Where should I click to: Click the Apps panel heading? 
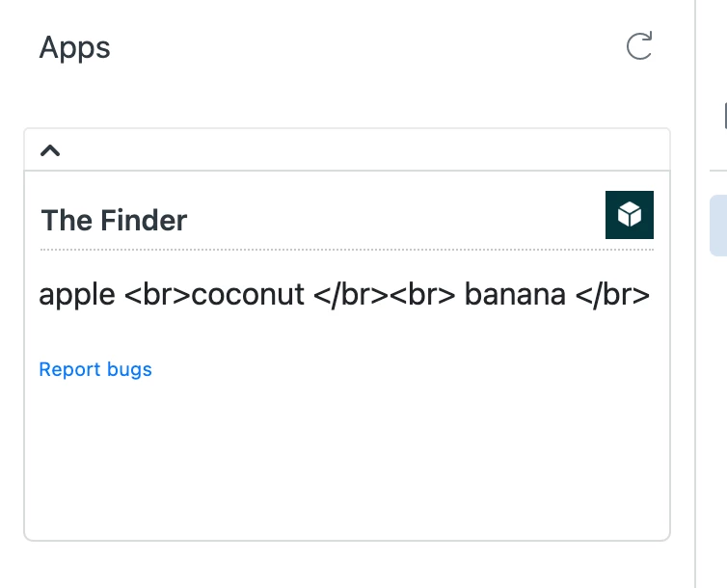[x=74, y=48]
